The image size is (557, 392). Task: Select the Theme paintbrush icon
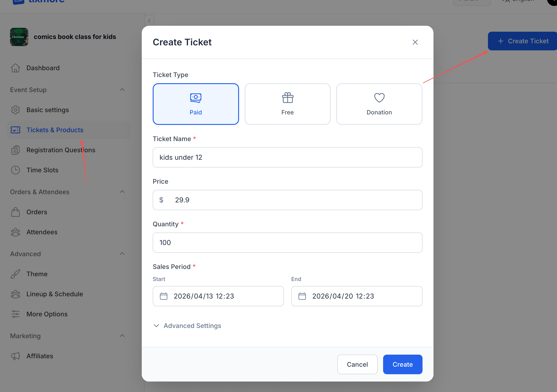point(15,274)
